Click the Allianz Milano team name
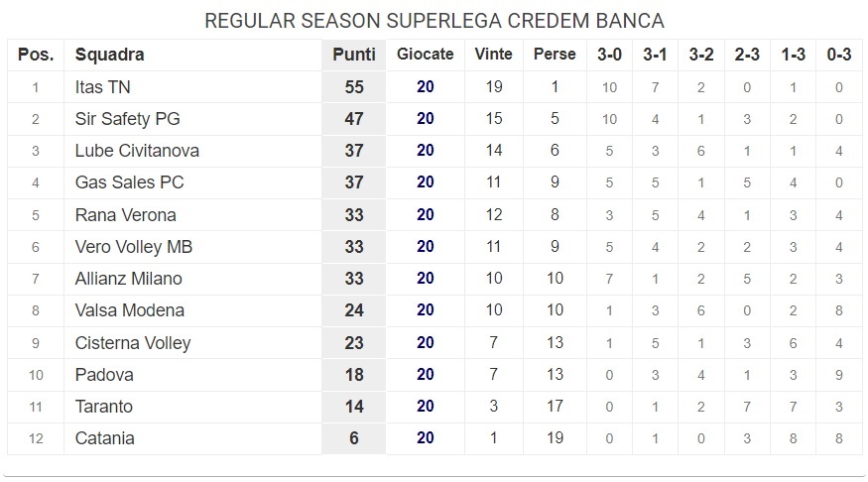 (128, 279)
